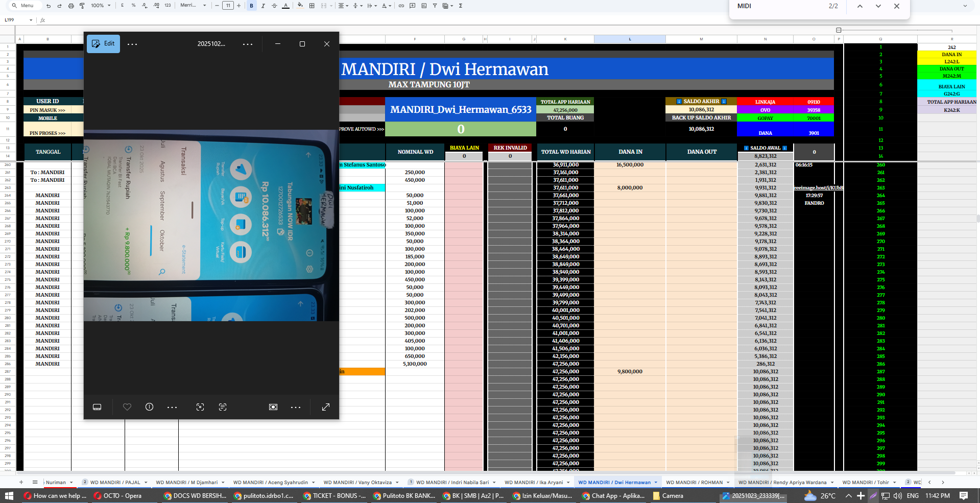The width and height of the screenshot is (980, 503).
Task: Open the borders tool
Action: [312, 6]
